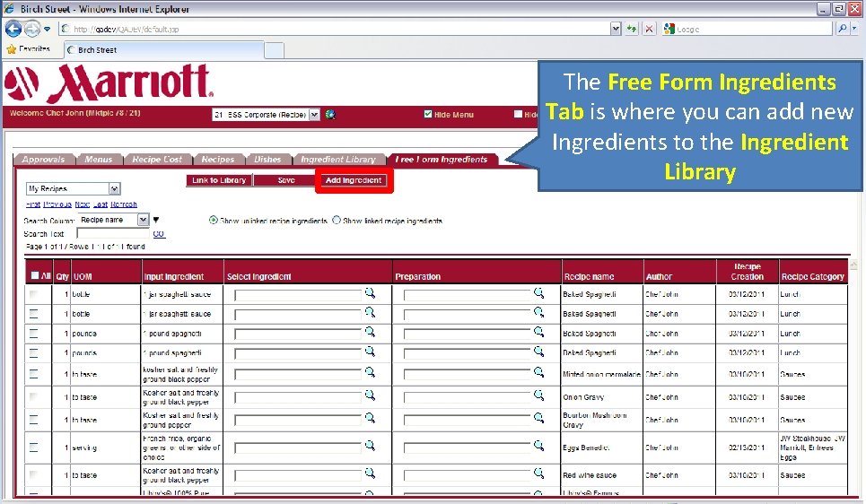Check the row for Minted onion marmalade

(x=34, y=374)
